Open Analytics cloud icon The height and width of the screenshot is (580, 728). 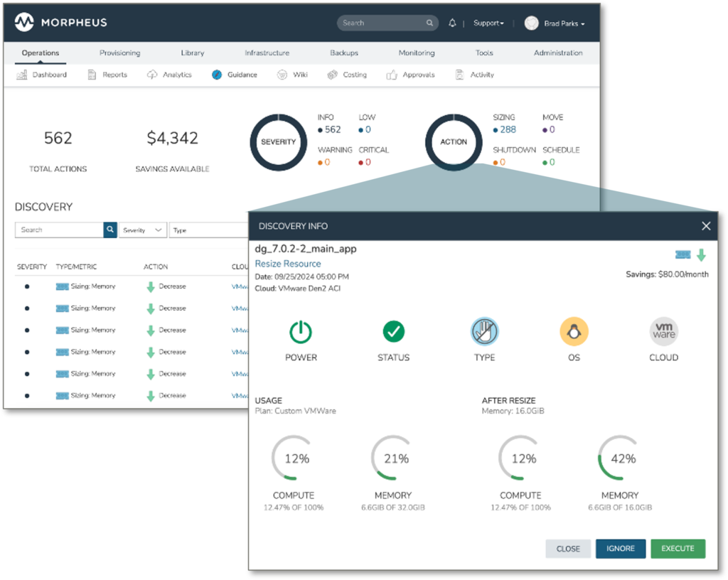152,75
